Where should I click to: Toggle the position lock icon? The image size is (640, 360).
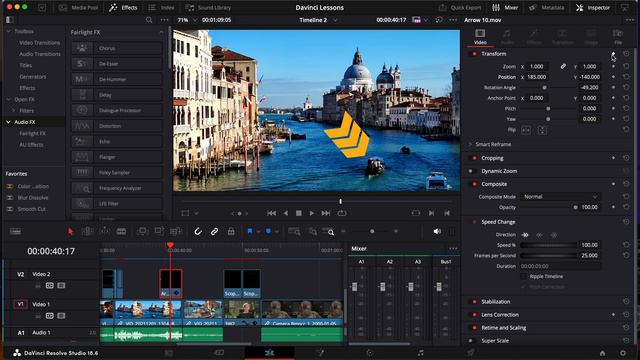tap(231, 231)
